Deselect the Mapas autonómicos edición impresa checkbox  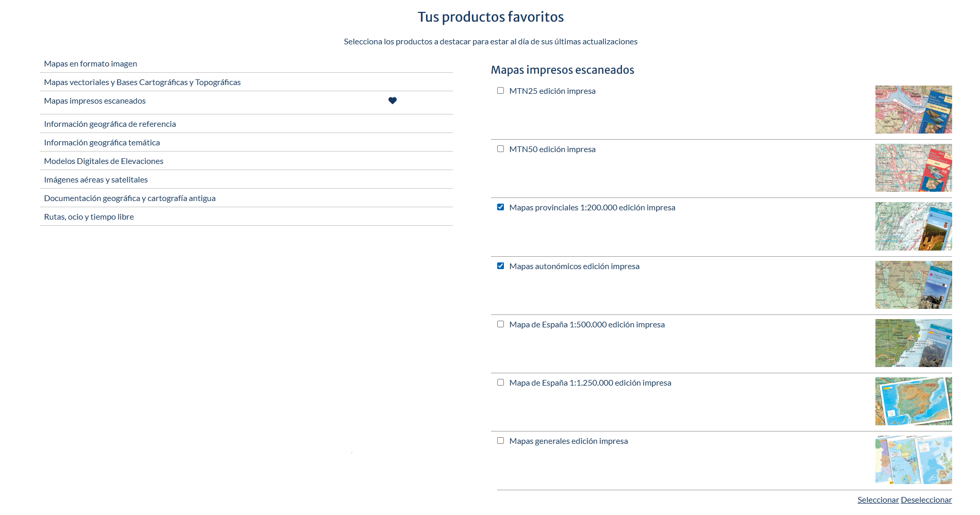coord(500,266)
